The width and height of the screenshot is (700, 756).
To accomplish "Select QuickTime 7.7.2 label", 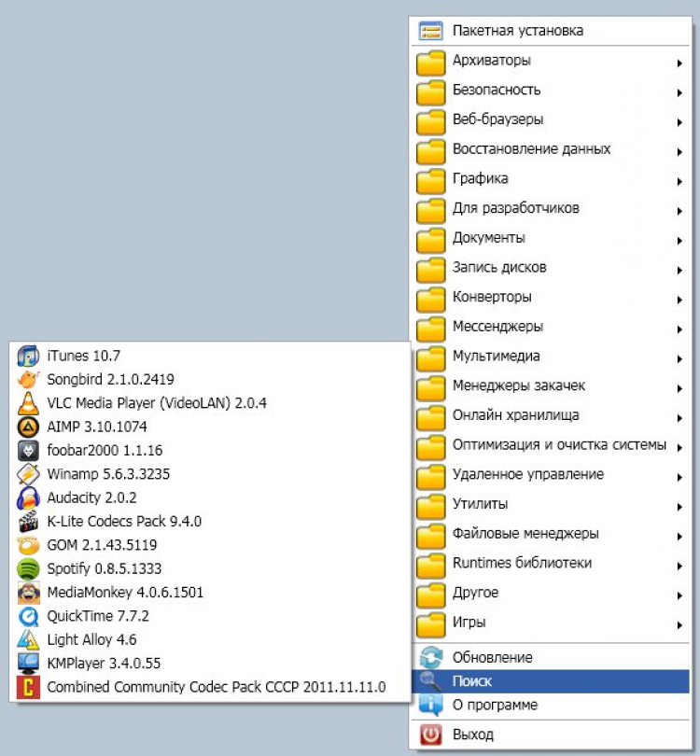I will pos(98,616).
